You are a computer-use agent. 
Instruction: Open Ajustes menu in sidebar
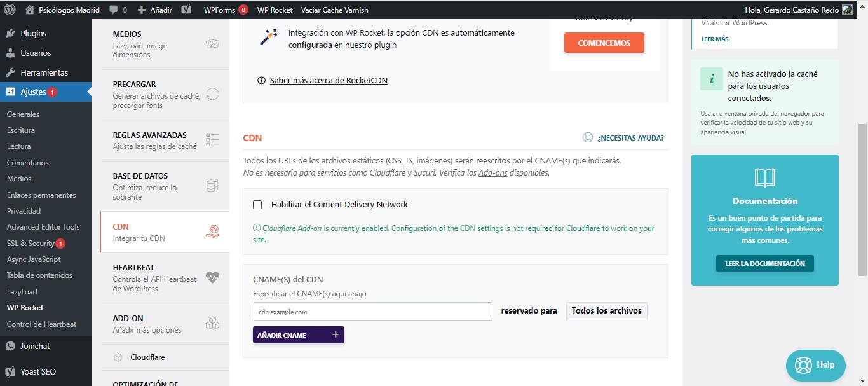[46, 92]
